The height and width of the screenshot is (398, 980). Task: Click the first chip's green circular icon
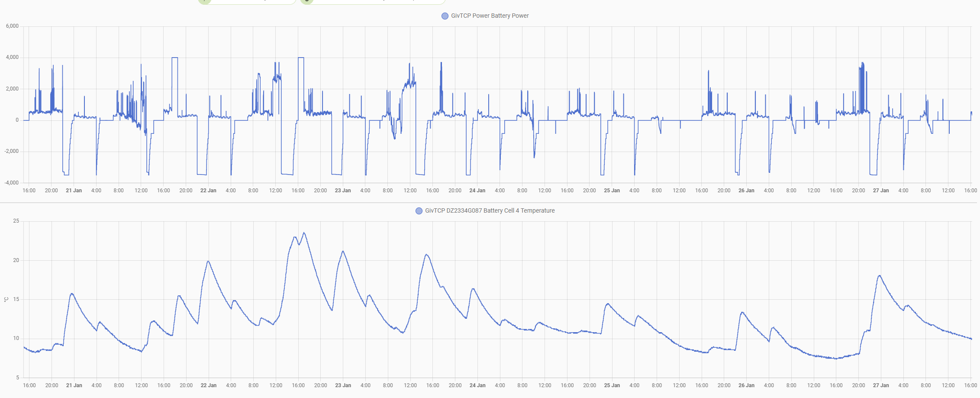(204, 1)
